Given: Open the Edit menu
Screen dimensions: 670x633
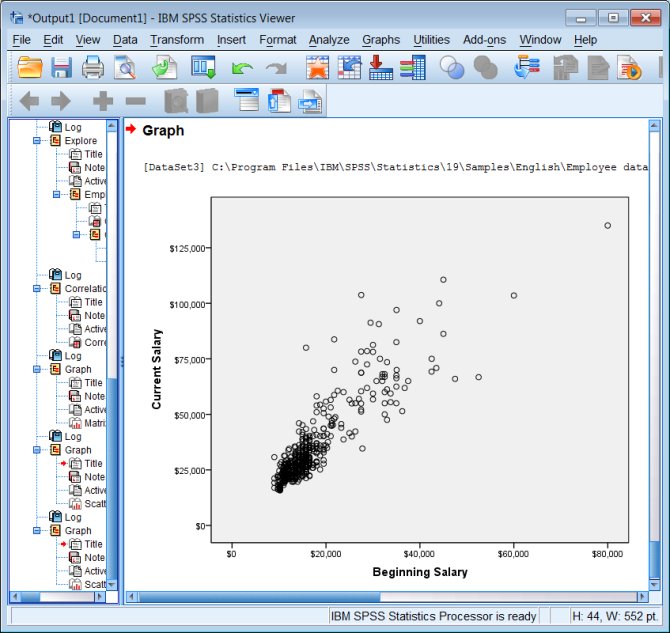Looking at the screenshot, I should [53, 40].
